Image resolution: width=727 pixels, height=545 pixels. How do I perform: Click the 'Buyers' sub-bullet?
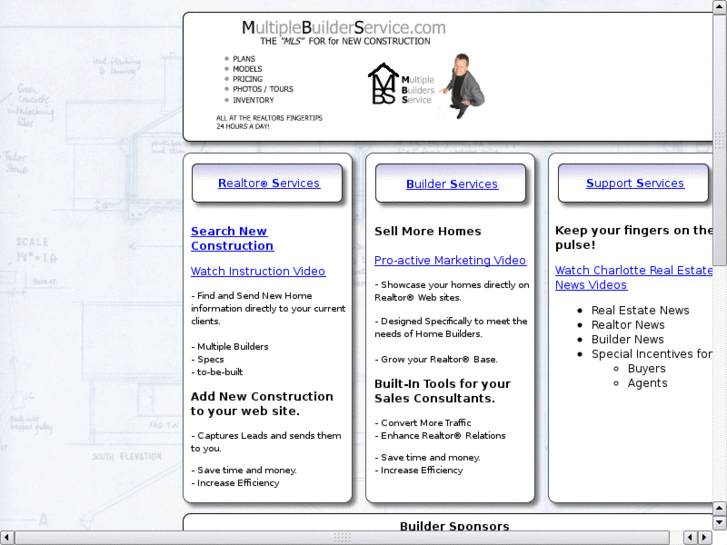(646, 369)
